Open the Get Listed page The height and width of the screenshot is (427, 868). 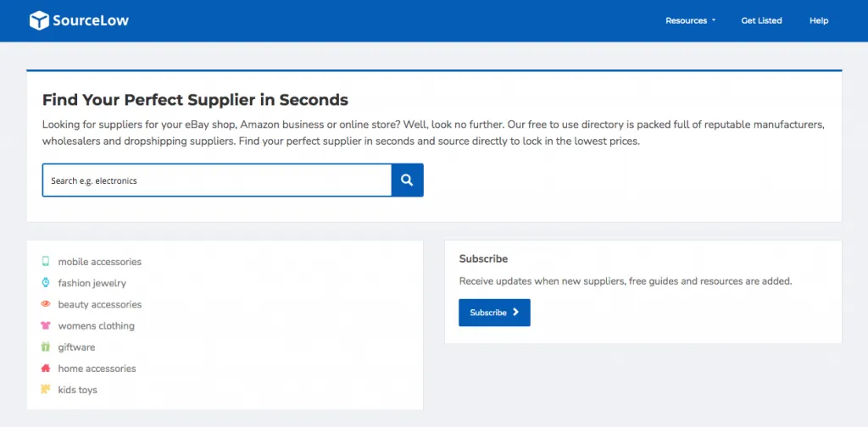pos(761,20)
